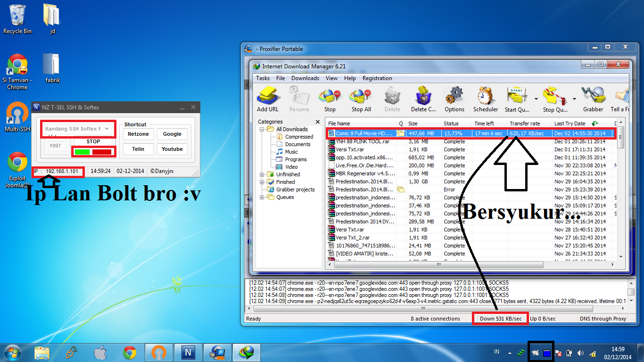Select the Programs category
Image resolution: width=644 pixels, height=362 pixels.
[x=296, y=159]
